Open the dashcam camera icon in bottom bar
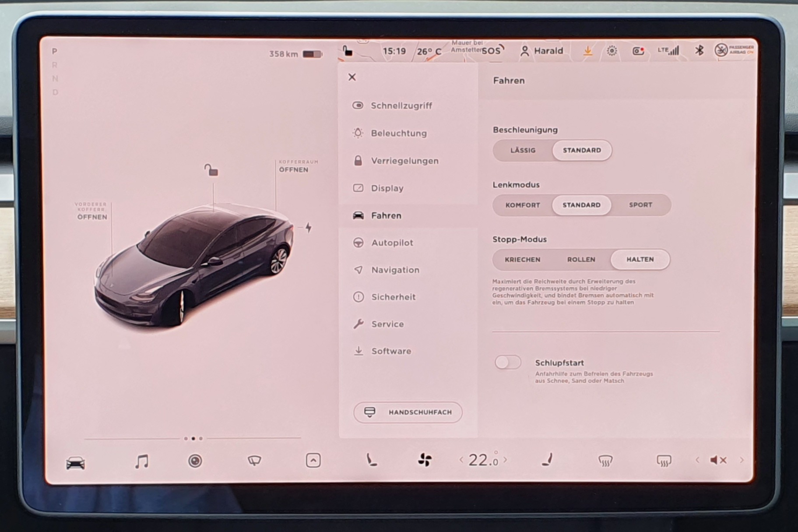Image resolution: width=798 pixels, height=532 pixels. (195, 461)
